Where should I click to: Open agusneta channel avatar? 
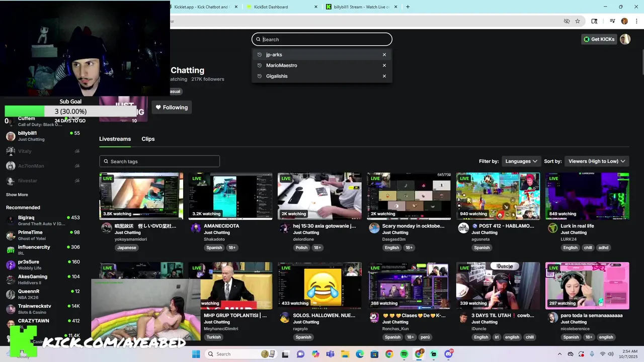coord(463,228)
